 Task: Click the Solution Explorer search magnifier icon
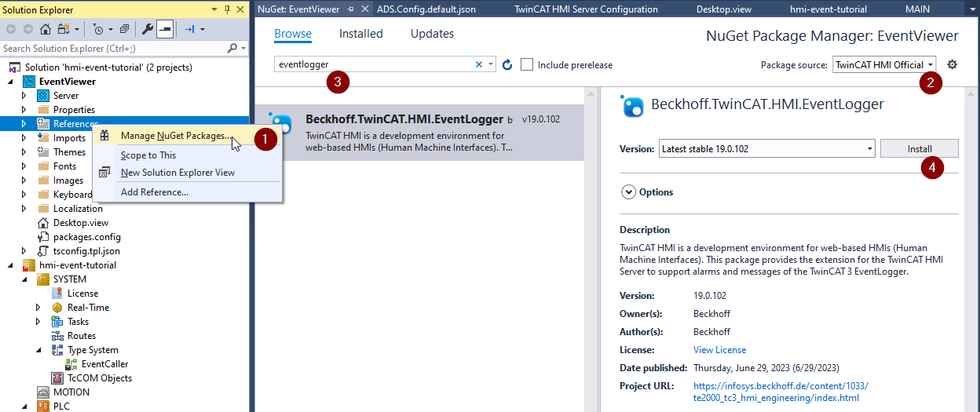tap(232, 48)
